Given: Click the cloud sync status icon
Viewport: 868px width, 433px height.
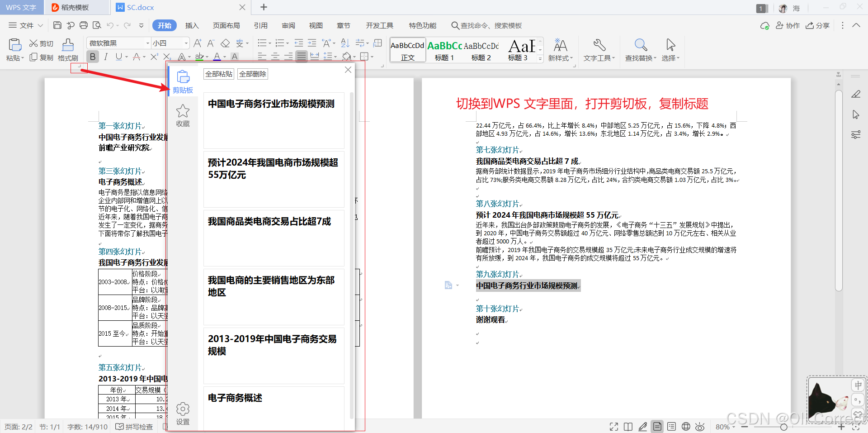Looking at the screenshot, I should 765,26.
